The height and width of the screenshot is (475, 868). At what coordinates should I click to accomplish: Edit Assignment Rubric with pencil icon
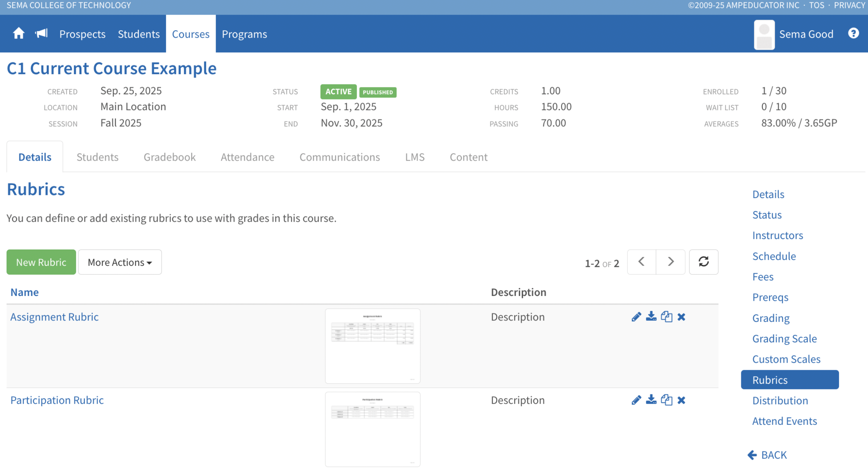(x=636, y=317)
